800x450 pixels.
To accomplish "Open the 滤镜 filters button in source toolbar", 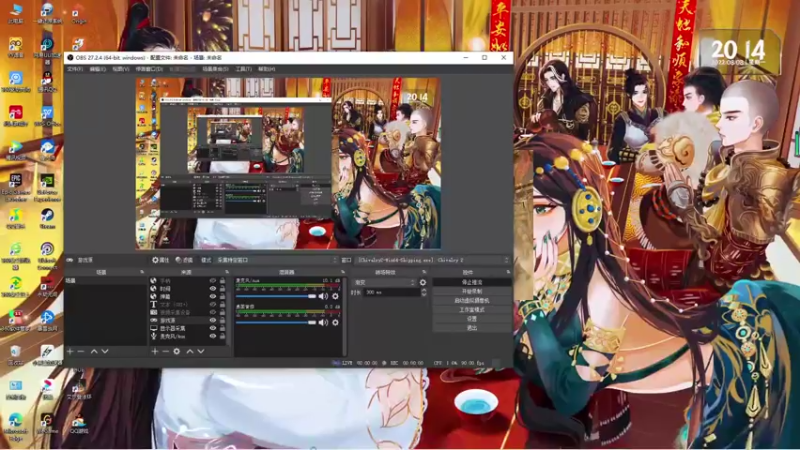I will pyautogui.click(x=184, y=260).
